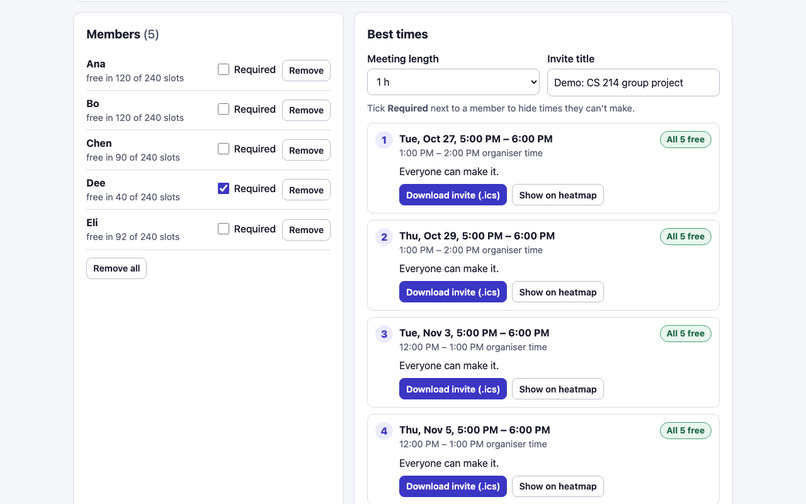This screenshot has width=806, height=504.
Task: Show Tue, Nov 3 slot on heatmap
Action: tap(558, 389)
